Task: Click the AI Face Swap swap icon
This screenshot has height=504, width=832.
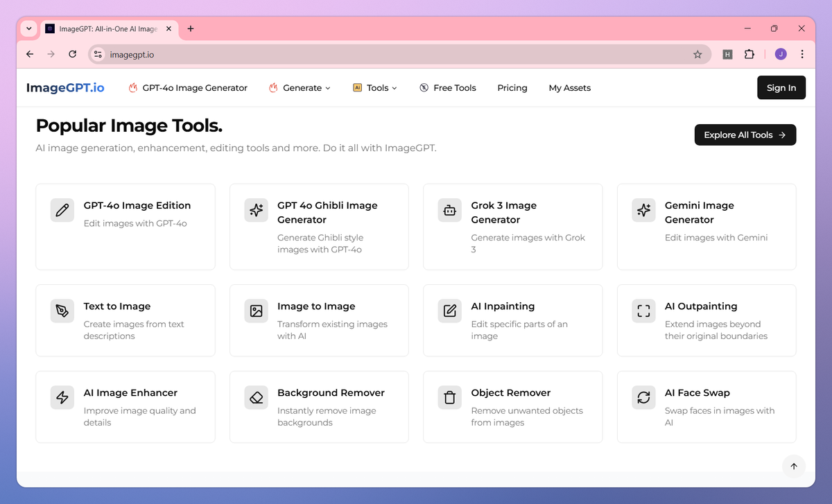Action: pyautogui.click(x=643, y=397)
